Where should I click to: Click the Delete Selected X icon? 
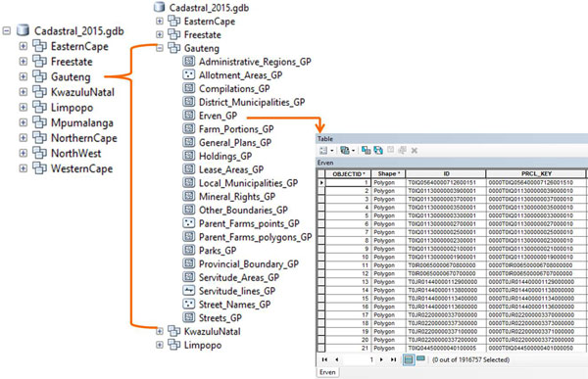click(415, 151)
